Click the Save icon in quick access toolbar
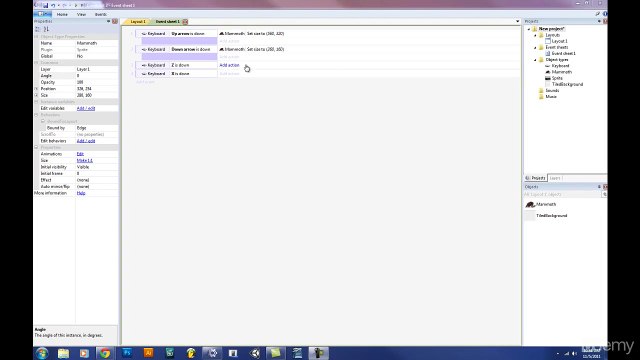This screenshot has height=360, width=640. (45, 5)
